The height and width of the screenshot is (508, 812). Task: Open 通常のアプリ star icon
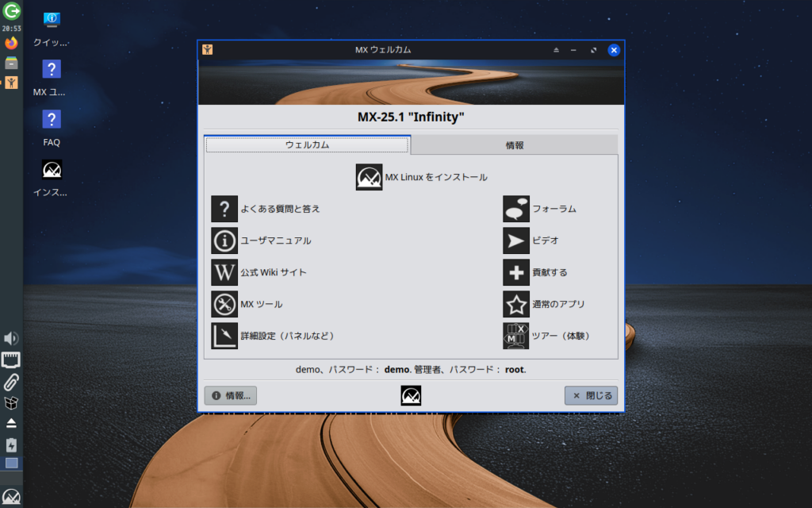[x=516, y=304]
